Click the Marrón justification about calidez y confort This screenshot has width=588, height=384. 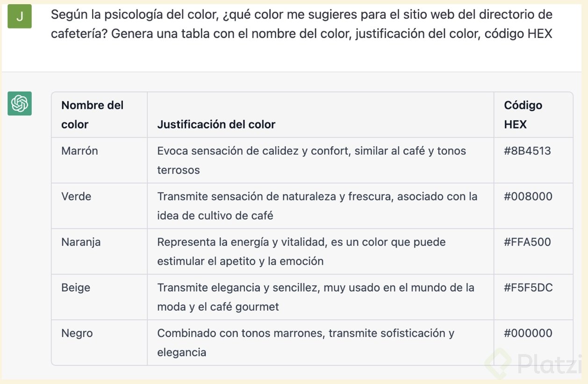pos(311,160)
